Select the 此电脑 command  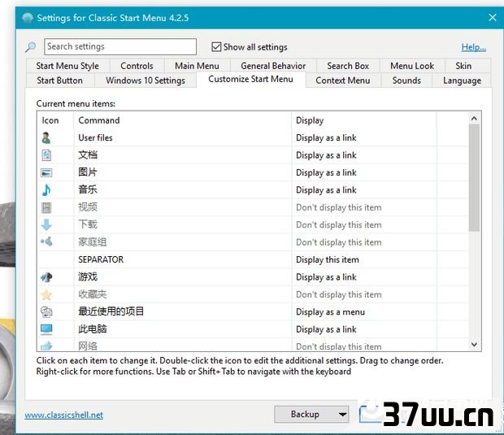(92, 329)
